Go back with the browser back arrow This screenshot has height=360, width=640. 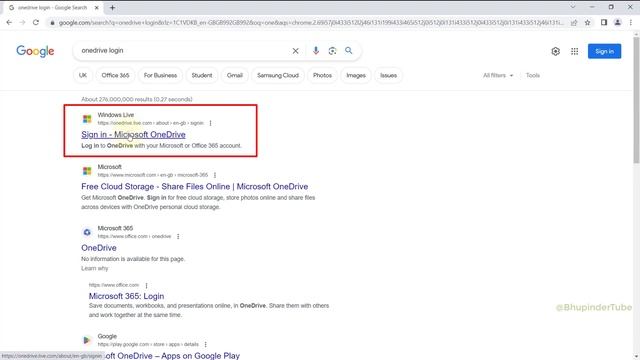pyautogui.click(x=9, y=22)
